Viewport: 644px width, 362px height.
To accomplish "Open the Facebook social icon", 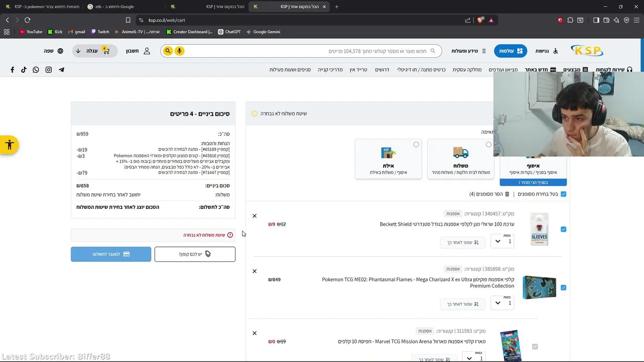I will point(12,70).
